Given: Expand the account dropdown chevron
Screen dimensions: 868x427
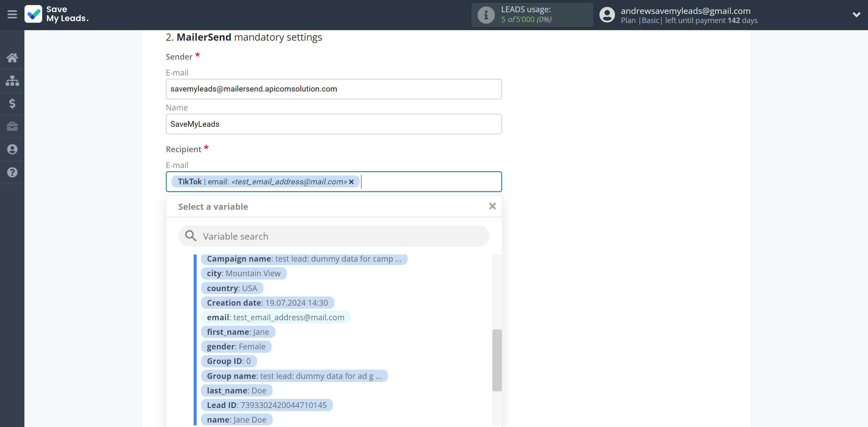Looking at the screenshot, I should click(856, 15).
